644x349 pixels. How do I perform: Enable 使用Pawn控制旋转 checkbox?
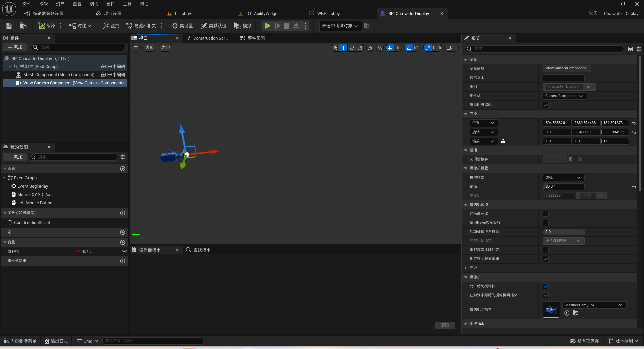point(546,223)
